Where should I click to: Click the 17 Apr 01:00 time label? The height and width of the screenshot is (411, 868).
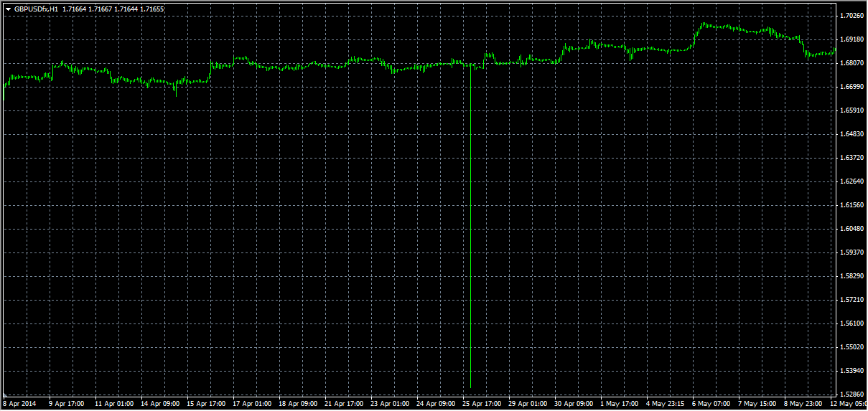pos(251,404)
